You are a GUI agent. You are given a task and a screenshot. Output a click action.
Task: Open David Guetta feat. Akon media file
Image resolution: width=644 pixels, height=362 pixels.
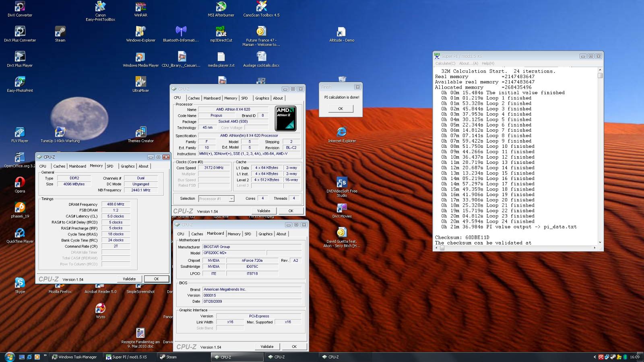[342, 238]
